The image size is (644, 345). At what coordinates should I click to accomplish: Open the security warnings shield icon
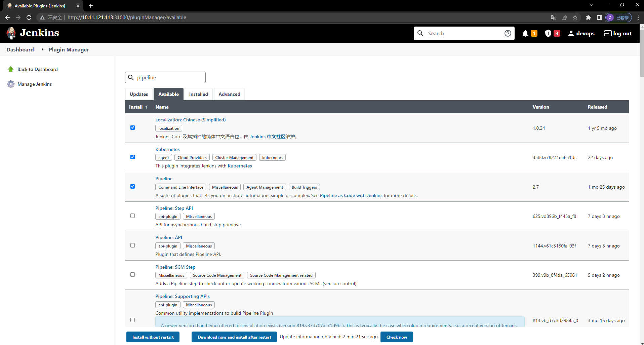(548, 33)
